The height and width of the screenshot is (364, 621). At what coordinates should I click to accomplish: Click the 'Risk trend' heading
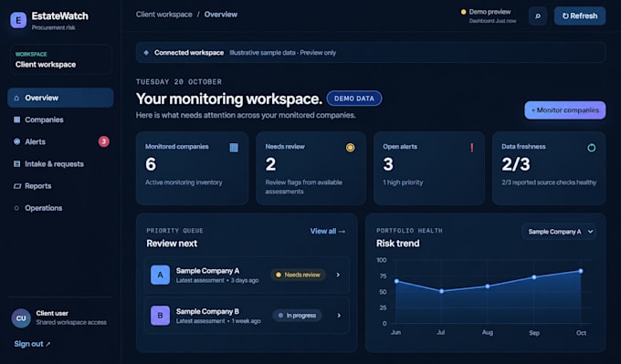point(397,244)
